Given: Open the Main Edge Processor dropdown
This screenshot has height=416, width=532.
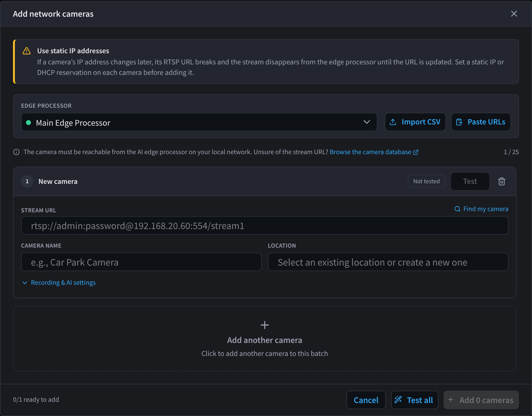Looking at the screenshot, I should 199,122.
